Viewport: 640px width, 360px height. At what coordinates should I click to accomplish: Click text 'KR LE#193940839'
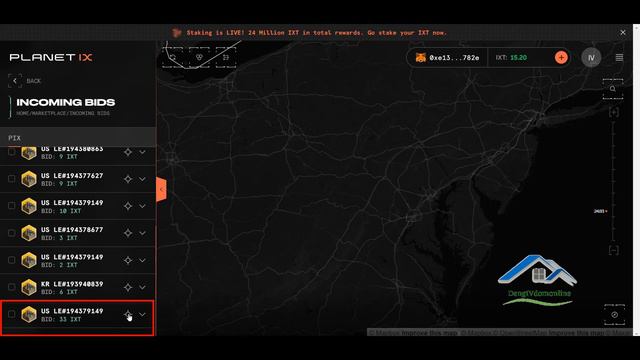click(72, 284)
